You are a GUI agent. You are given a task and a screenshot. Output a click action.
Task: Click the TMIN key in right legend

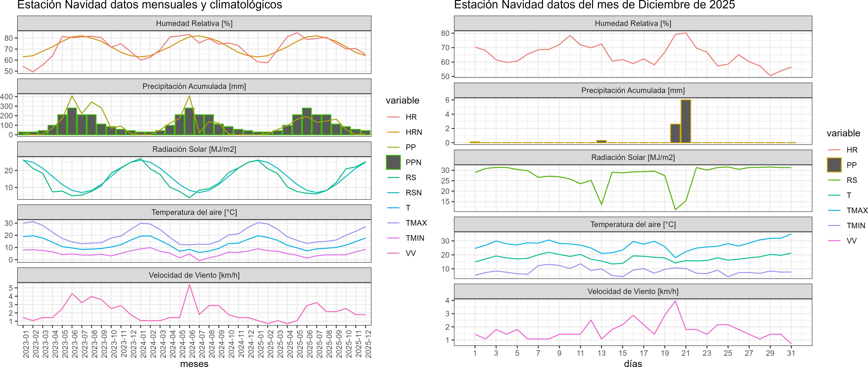(x=834, y=226)
